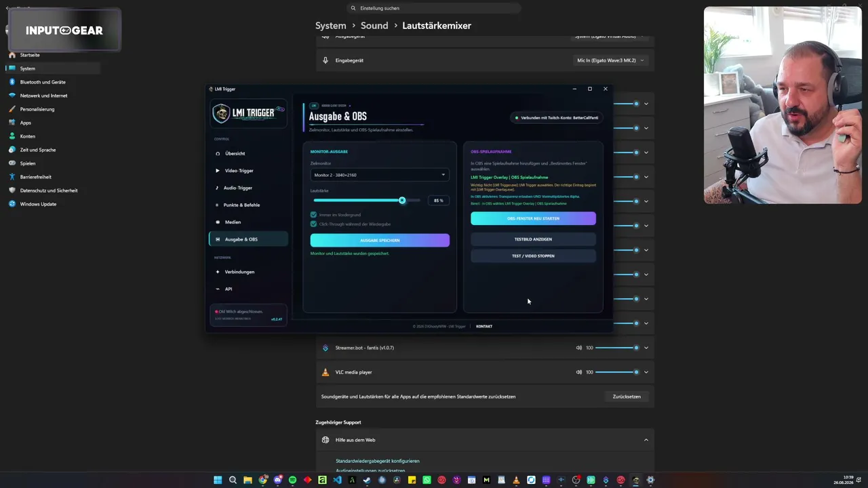Open the API section
Viewport: 868px width, 488px height.
click(x=248, y=289)
